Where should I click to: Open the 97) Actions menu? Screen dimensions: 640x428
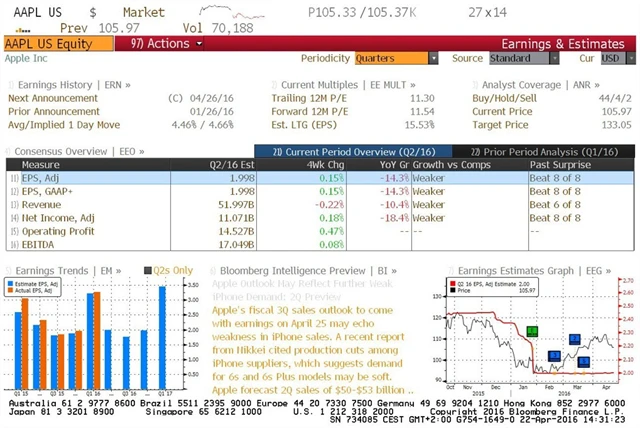pos(161,44)
